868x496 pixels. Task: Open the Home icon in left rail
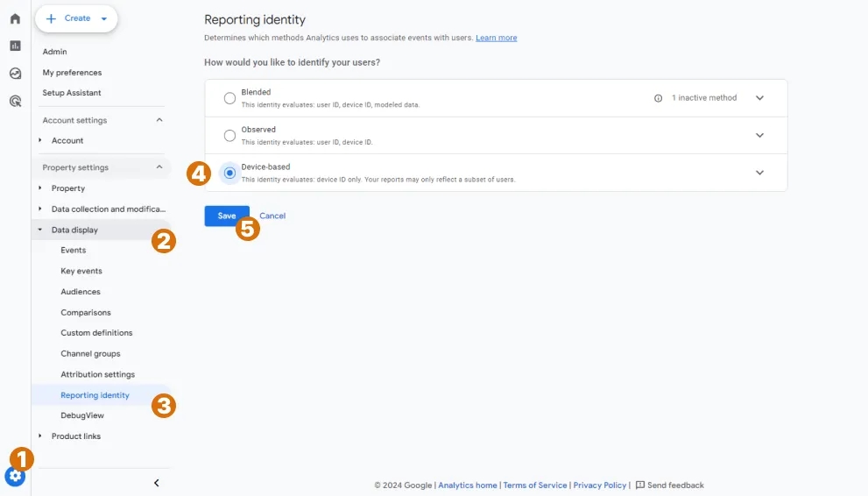(16, 18)
